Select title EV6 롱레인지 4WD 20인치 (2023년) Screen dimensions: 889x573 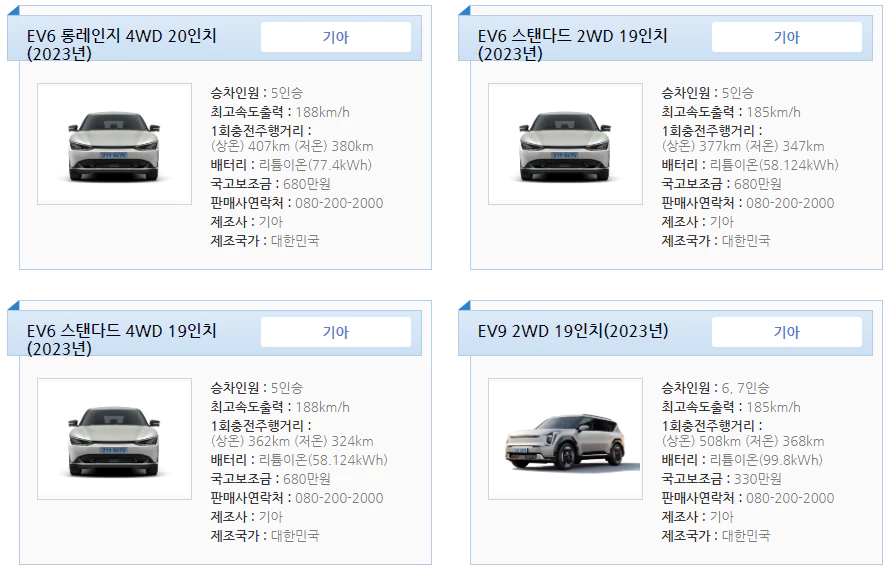[x=121, y=45]
